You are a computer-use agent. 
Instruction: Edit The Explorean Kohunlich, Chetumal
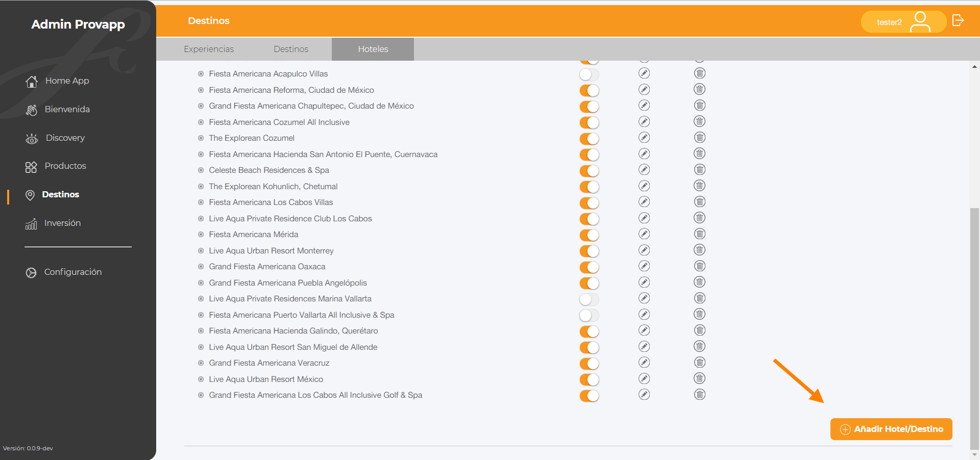click(x=644, y=186)
